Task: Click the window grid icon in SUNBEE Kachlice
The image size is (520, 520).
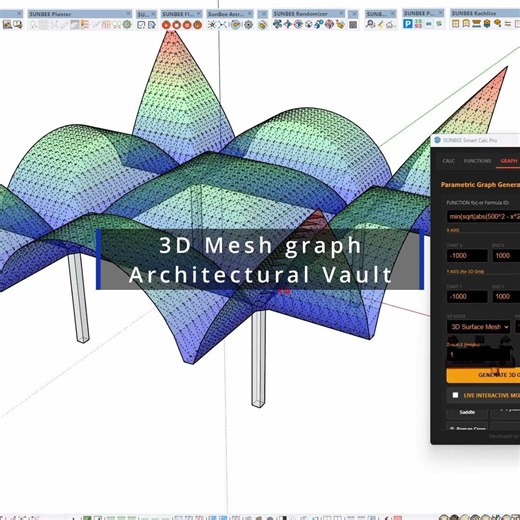Action: [x=455, y=24]
